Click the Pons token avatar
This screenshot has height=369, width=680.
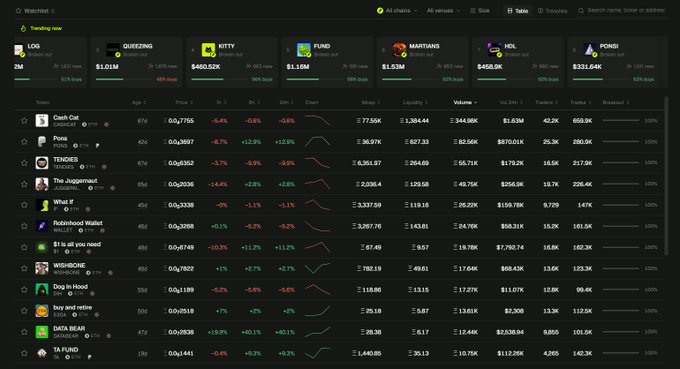click(42, 142)
